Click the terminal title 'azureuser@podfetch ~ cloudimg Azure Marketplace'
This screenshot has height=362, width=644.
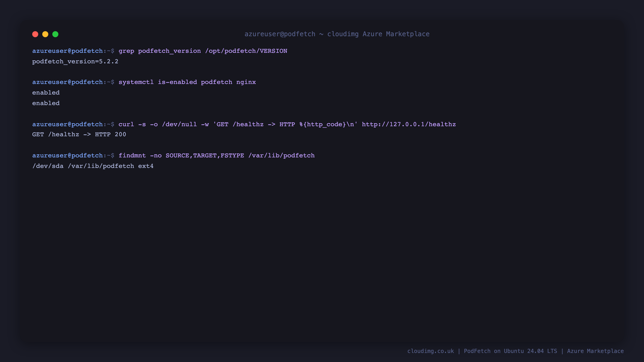click(337, 34)
